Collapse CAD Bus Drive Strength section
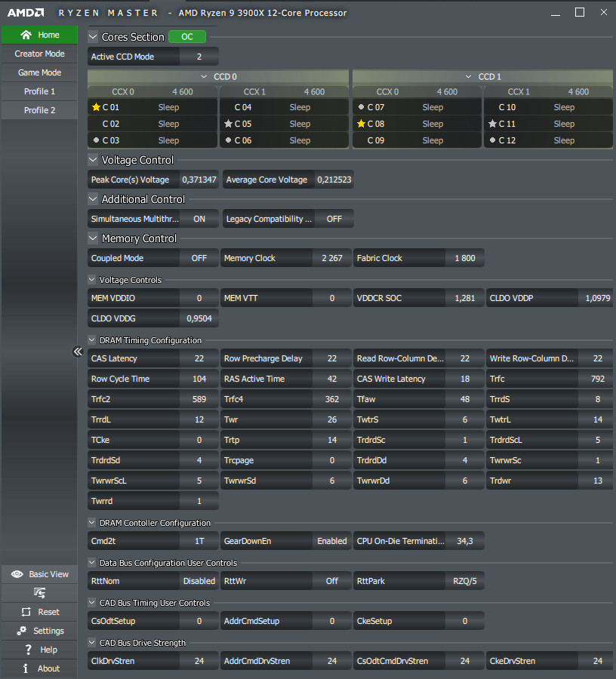 (92, 643)
